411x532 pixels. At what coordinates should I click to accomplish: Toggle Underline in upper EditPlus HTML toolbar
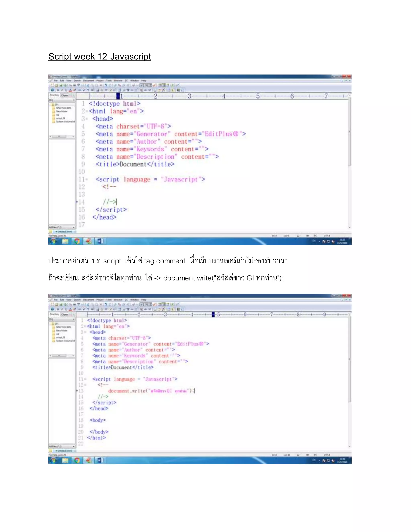[x=66, y=90]
